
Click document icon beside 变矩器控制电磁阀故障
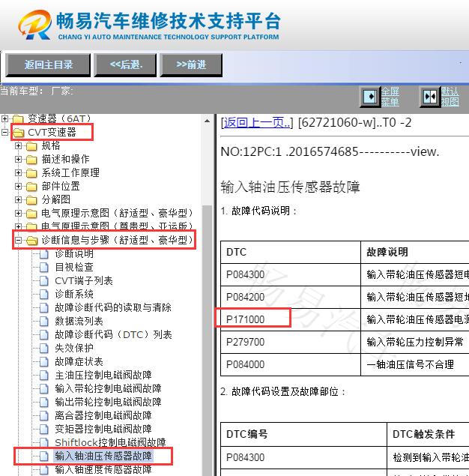44,429
